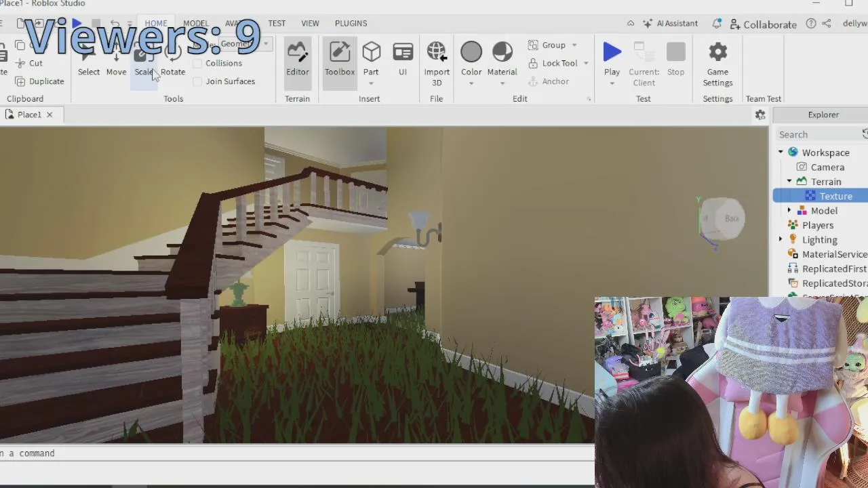The width and height of the screenshot is (868, 488).
Task: Expand the Group dropdown arrow
Action: click(x=574, y=45)
